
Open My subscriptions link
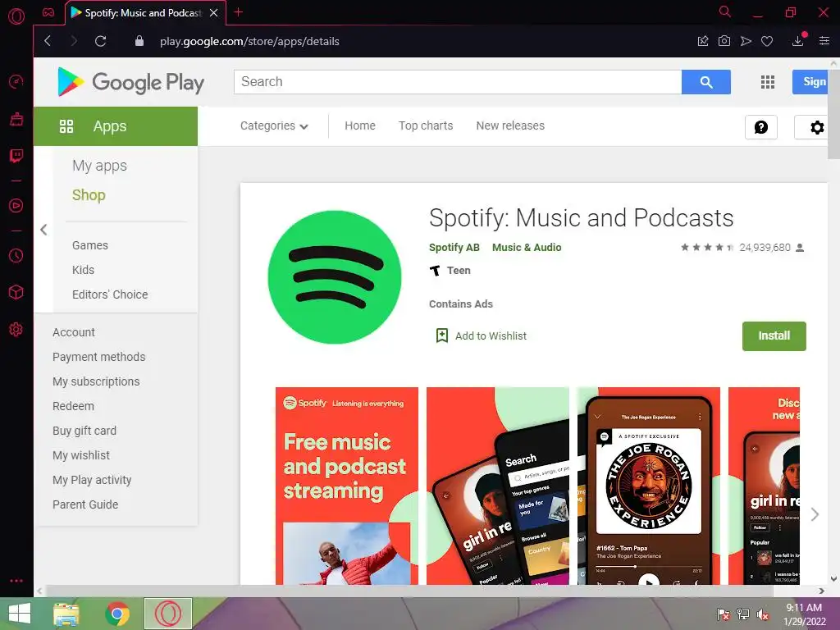pyautogui.click(x=96, y=381)
